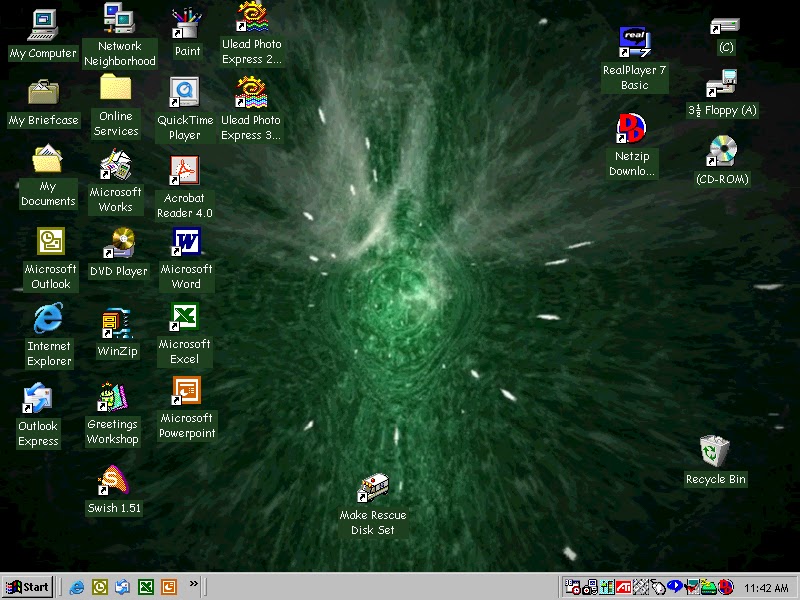Select the My Documents folder icon
This screenshot has height=600, width=800.
(48, 177)
